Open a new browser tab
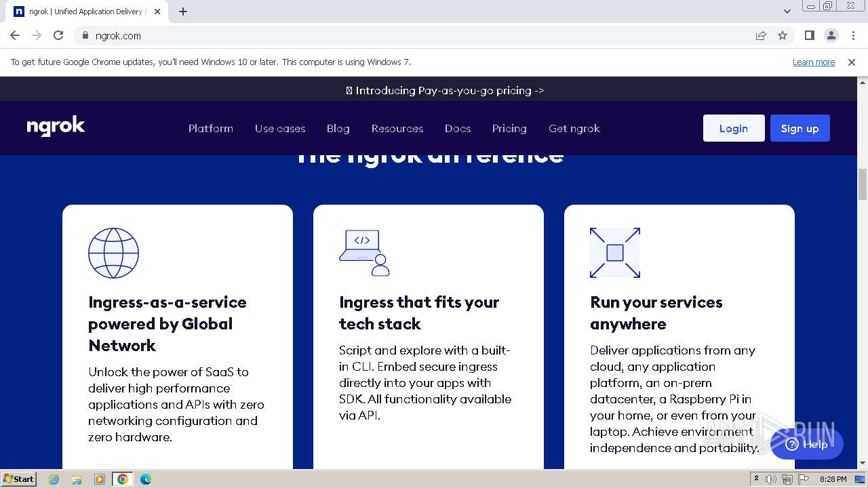 coord(183,12)
